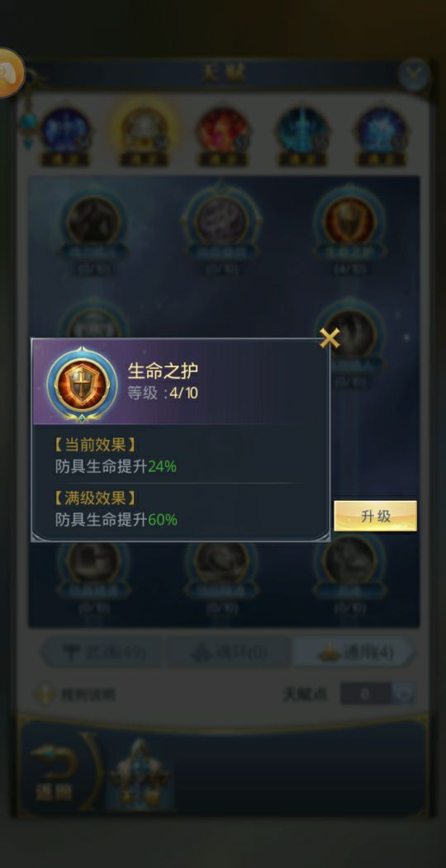The image size is (446, 868).
Task: Tap the orange controller icon at screen edge
Action: pyautogui.click(x=9, y=73)
